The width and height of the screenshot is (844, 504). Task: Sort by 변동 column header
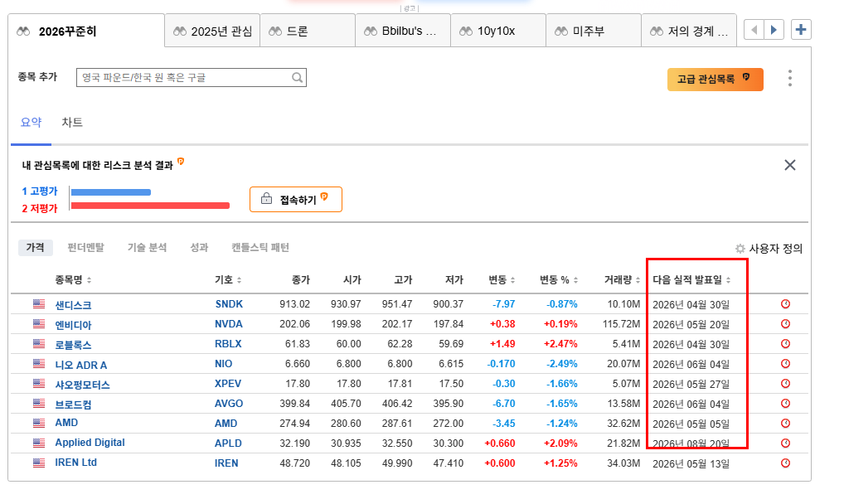502,280
